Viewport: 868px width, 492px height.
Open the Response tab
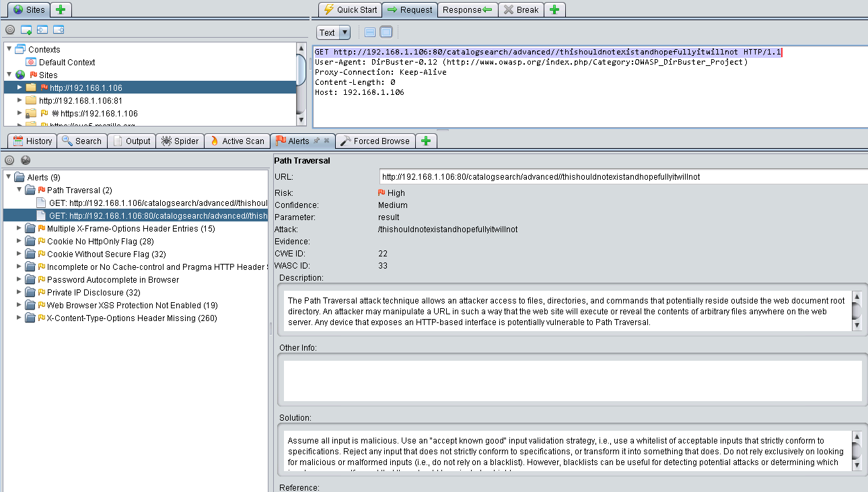click(468, 9)
